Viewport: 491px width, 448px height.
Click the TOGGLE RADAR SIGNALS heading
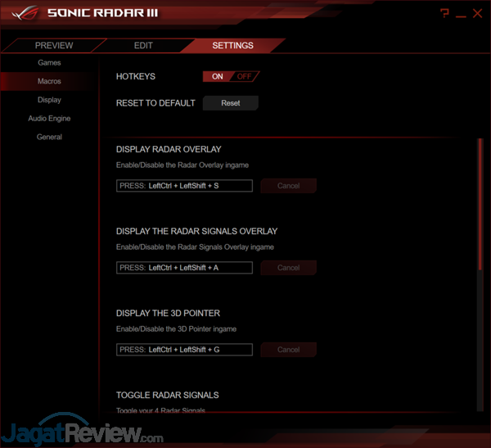tap(167, 395)
